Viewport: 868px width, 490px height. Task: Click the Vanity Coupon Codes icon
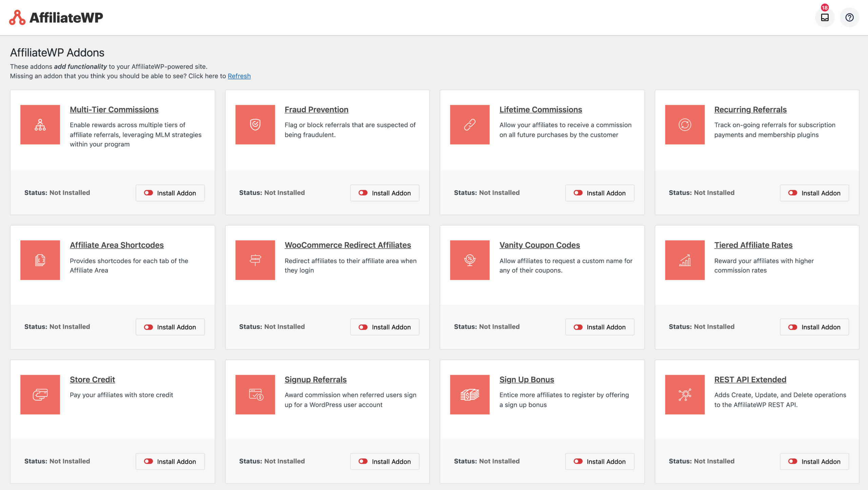470,260
